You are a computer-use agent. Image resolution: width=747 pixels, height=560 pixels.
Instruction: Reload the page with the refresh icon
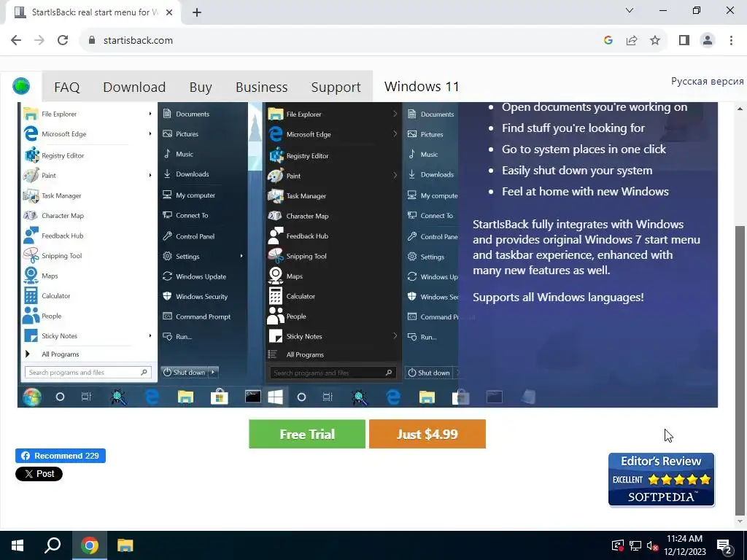coord(63,41)
